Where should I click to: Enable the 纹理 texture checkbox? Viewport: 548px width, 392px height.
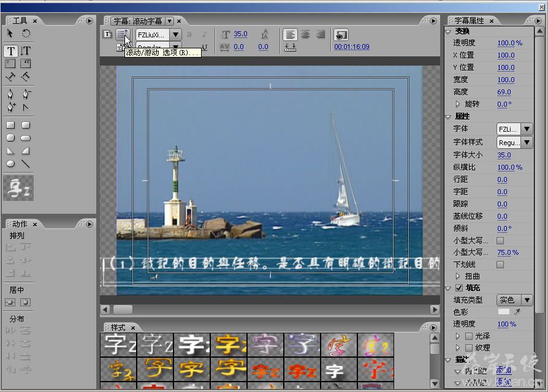pos(469,348)
